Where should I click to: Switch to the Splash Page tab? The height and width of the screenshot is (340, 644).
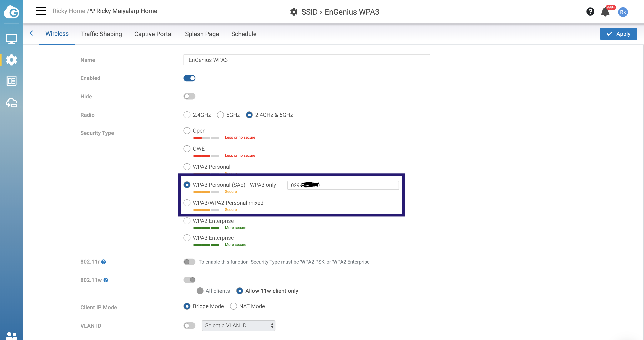pyautogui.click(x=202, y=34)
